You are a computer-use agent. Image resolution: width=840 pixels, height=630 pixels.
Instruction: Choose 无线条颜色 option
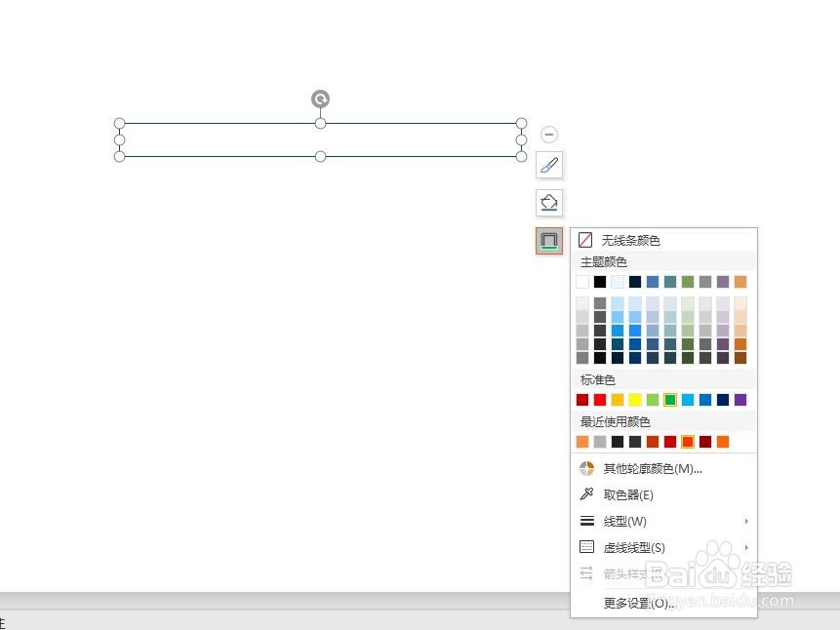click(x=630, y=241)
